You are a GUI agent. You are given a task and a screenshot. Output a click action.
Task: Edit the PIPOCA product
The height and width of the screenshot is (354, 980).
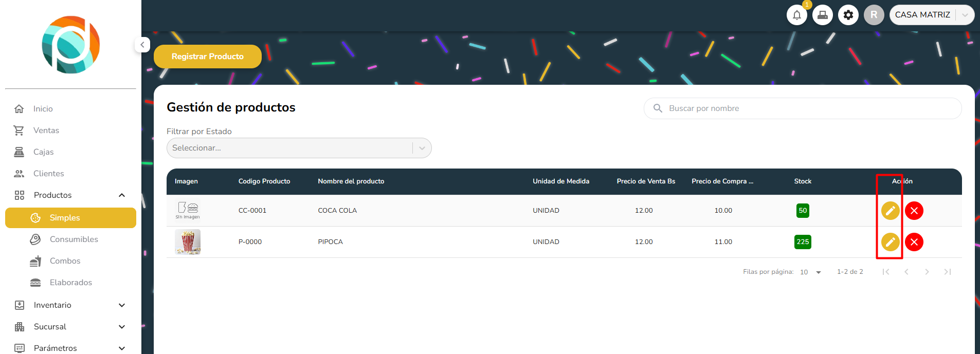coord(890,242)
